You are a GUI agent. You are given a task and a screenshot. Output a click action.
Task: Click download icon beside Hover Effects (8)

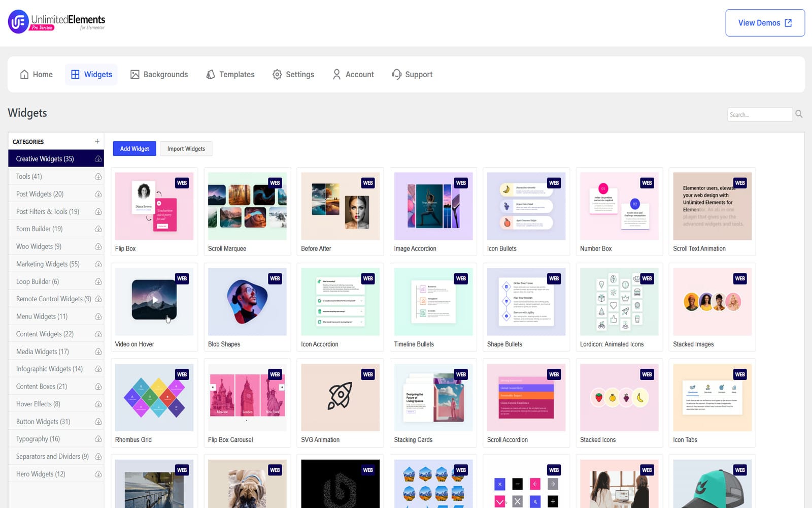click(x=98, y=404)
